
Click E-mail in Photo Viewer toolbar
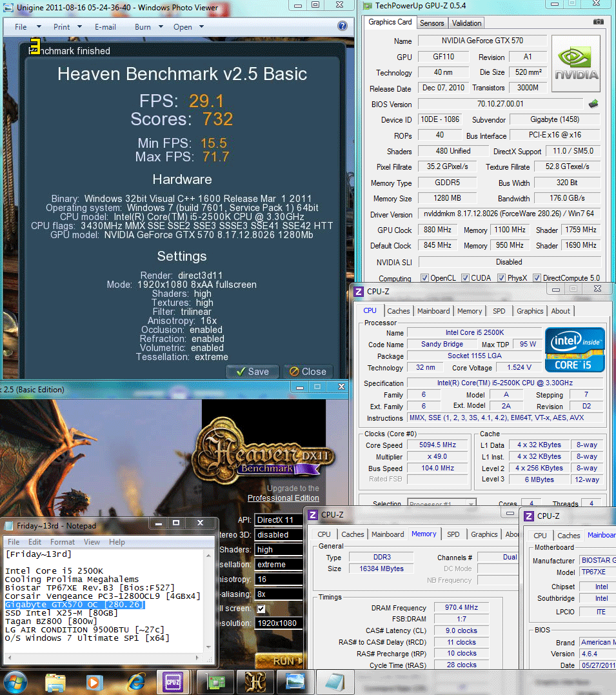pyautogui.click(x=106, y=27)
